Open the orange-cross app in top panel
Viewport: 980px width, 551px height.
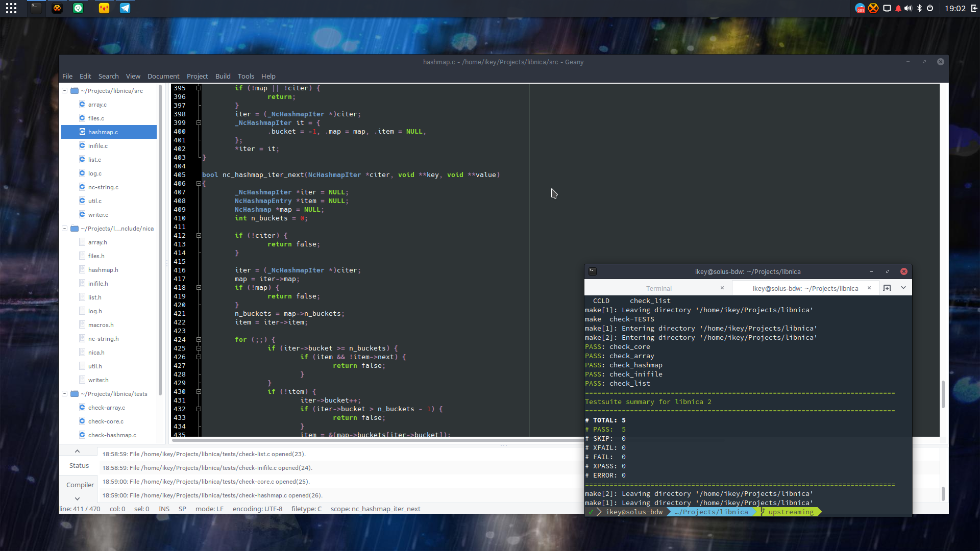tap(57, 8)
